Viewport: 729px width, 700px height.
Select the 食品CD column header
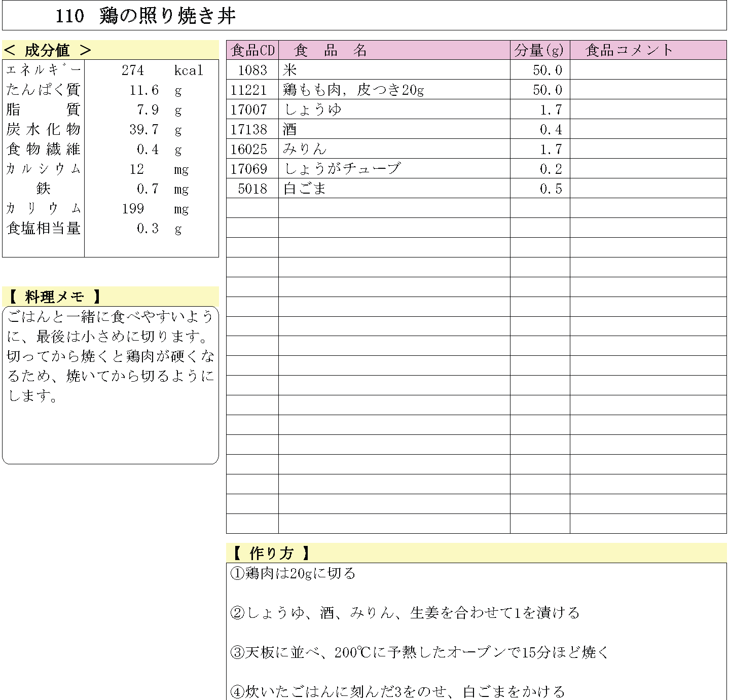click(252, 50)
